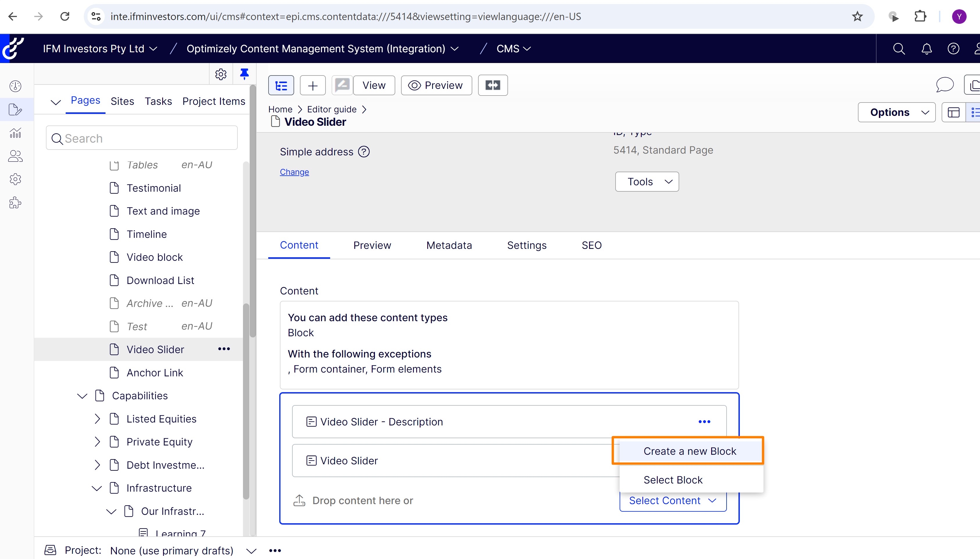Open the help question mark icon
Viewport: 980px width, 559px height.
[x=954, y=49]
